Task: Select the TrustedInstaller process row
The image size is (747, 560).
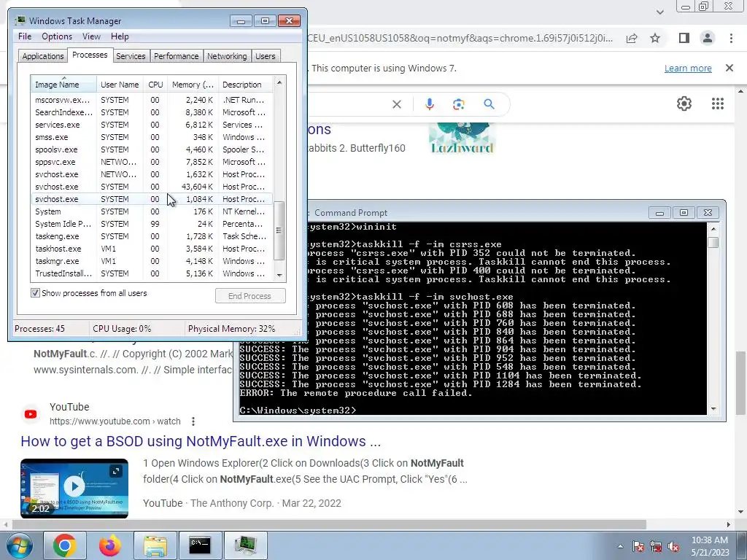Action: pyautogui.click(x=152, y=273)
